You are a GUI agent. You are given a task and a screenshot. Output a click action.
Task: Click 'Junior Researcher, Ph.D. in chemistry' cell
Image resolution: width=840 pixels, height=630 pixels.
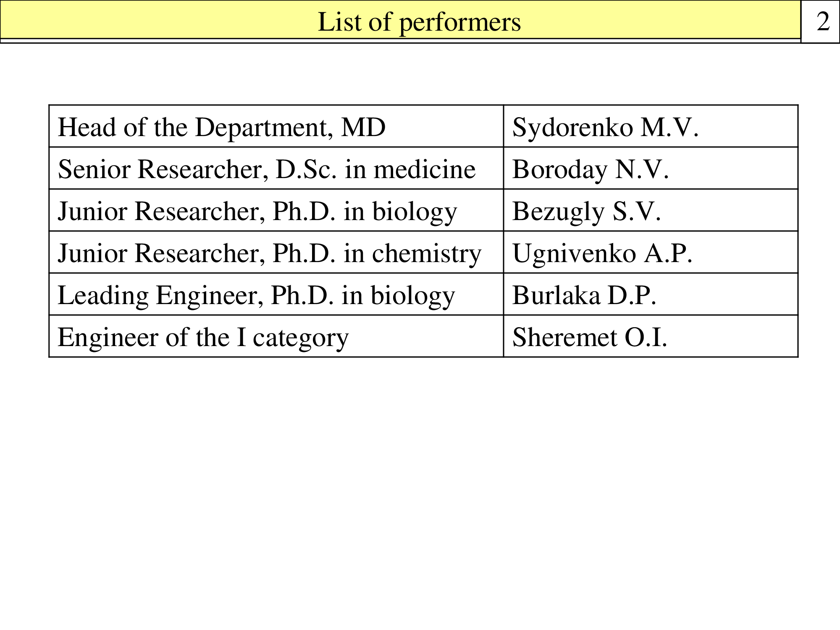pos(276,252)
